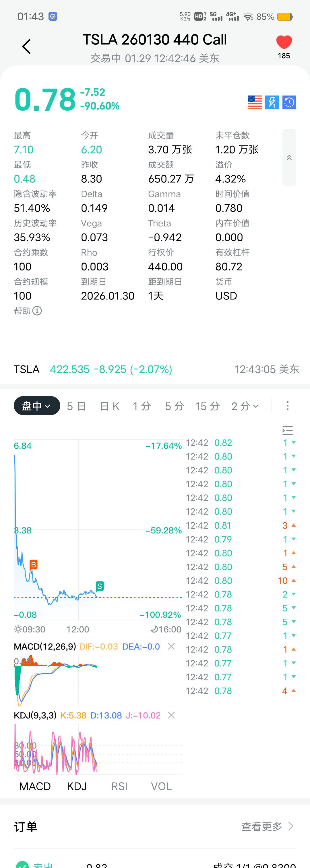Open 查看更多 orders link
The image size is (310, 868).
point(267,826)
